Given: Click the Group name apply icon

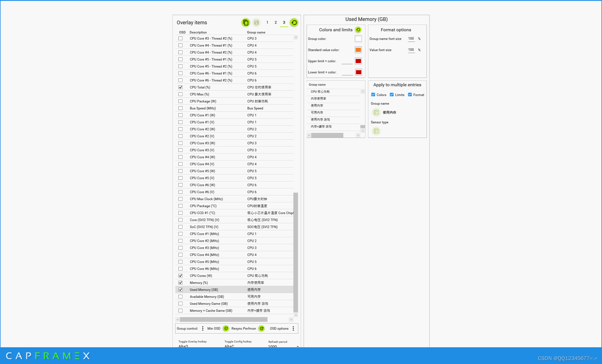Looking at the screenshot, I should click(376, 112).
